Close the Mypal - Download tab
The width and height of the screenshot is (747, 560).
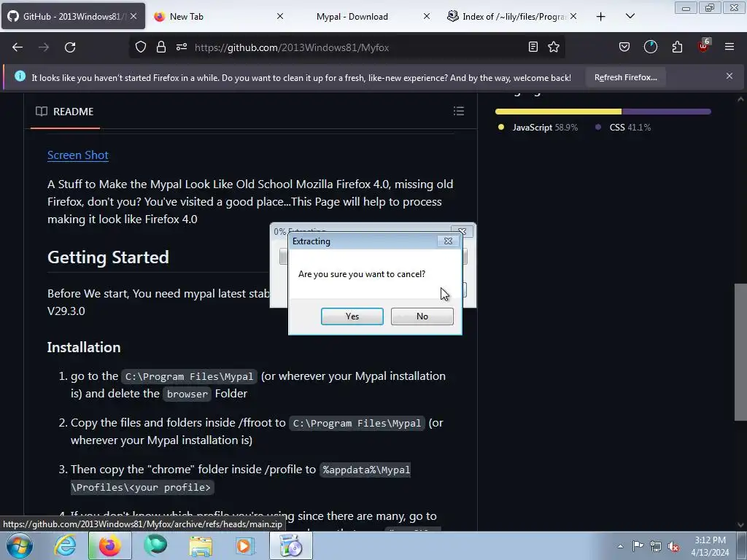pos(427,16)
